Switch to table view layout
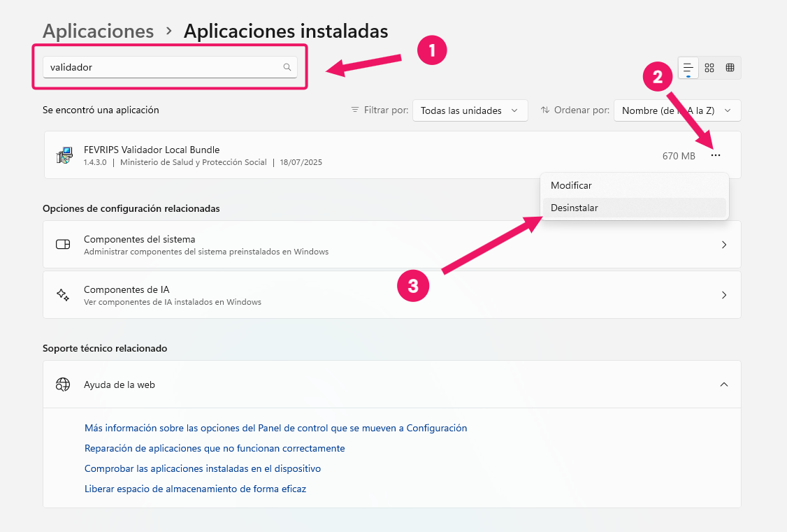The image size is (787, 532). point(730,68)
